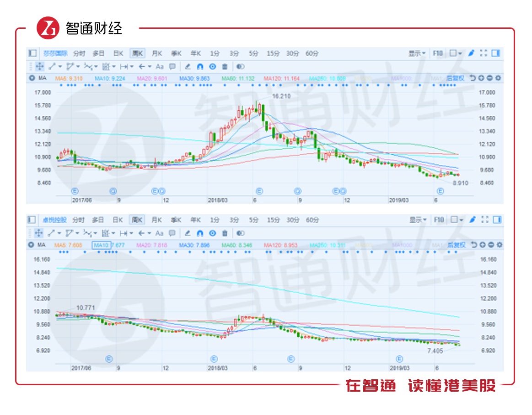Open indicator settings gear in top chart
This screenshot has height=415, width=532.
tap(498, 78)
